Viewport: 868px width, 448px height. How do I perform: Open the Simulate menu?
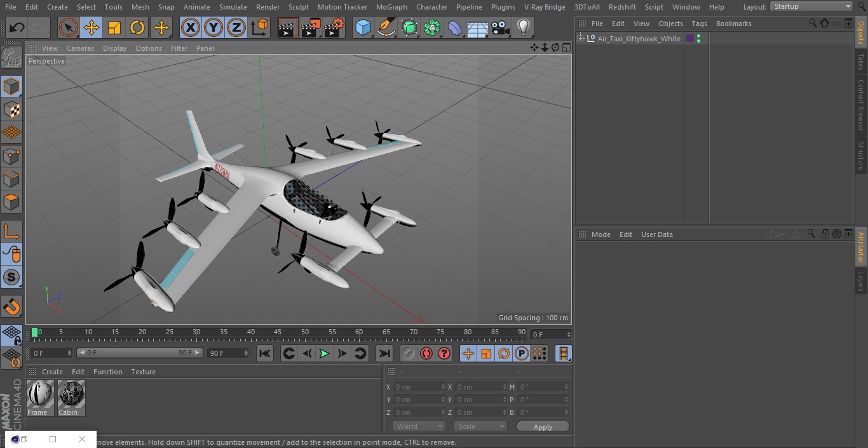click(x=233, y=7)
